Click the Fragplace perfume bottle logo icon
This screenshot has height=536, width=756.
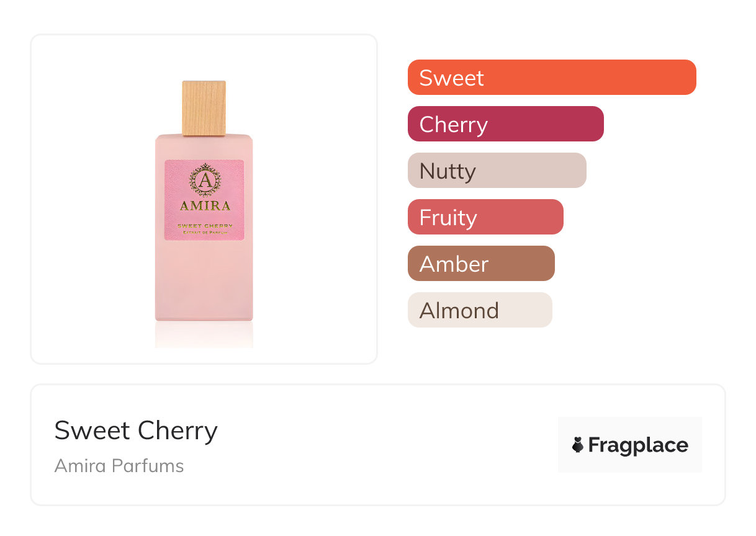tap(578, 445)
